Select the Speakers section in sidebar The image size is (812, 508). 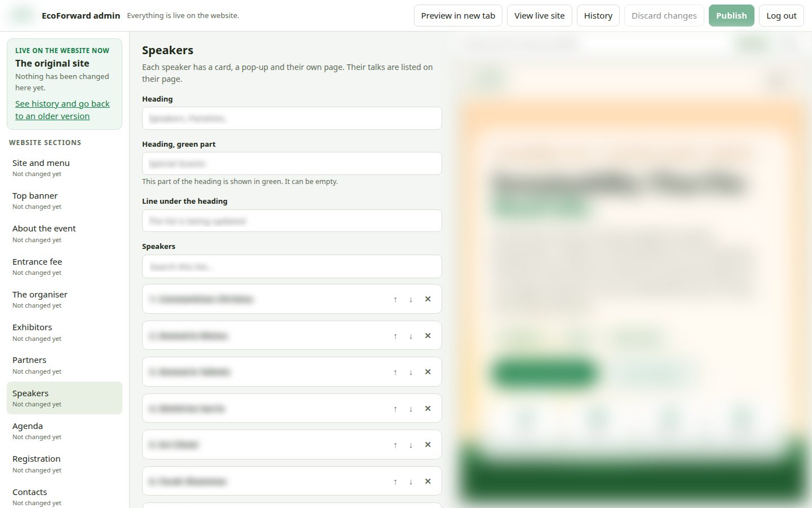[64, 398]
